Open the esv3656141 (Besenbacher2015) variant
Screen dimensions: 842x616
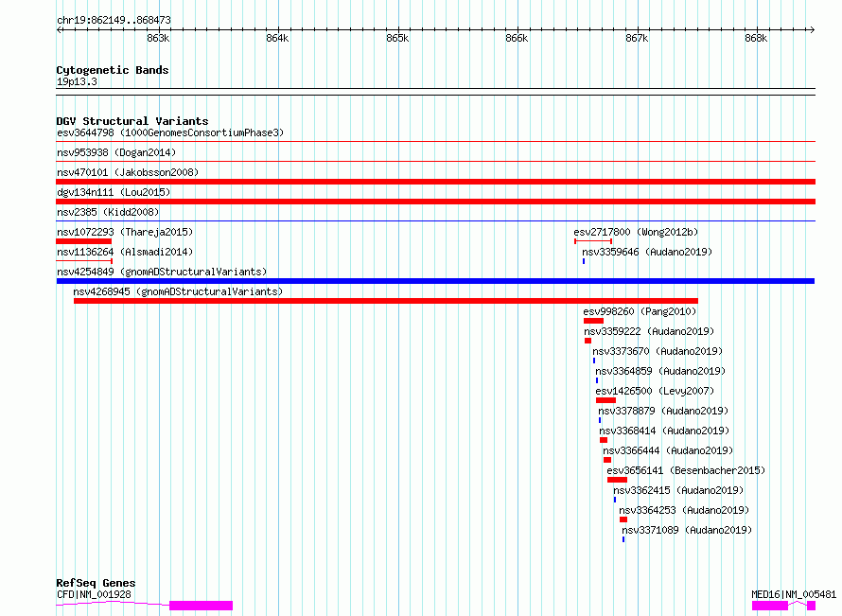pos(686,470)
